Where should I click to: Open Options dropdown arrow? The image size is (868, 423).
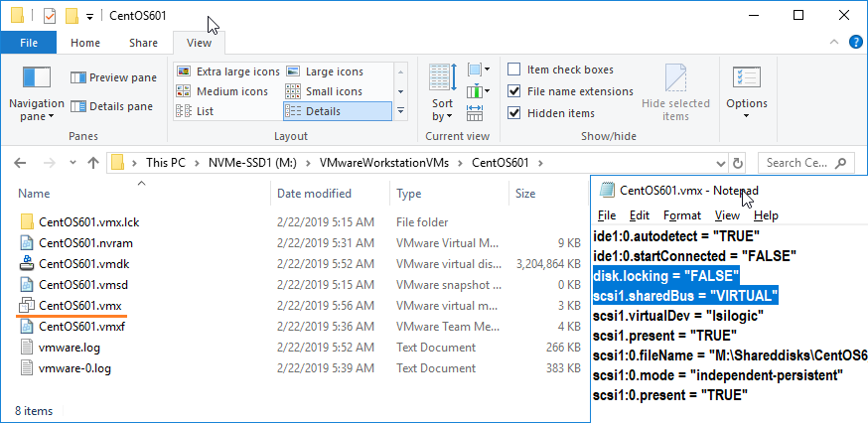tap(747, 116)
